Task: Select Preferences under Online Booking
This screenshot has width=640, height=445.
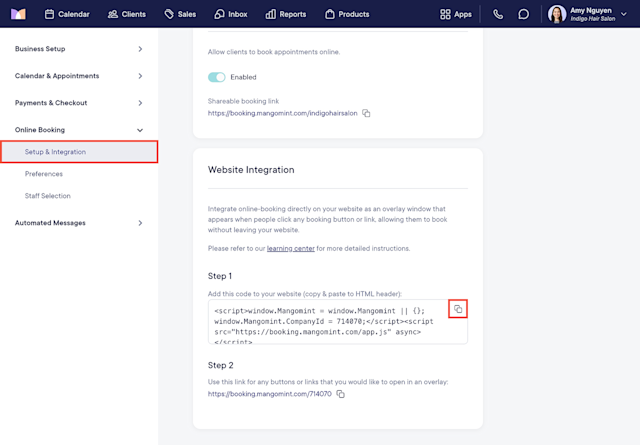Action: click(x=44, y=174)
